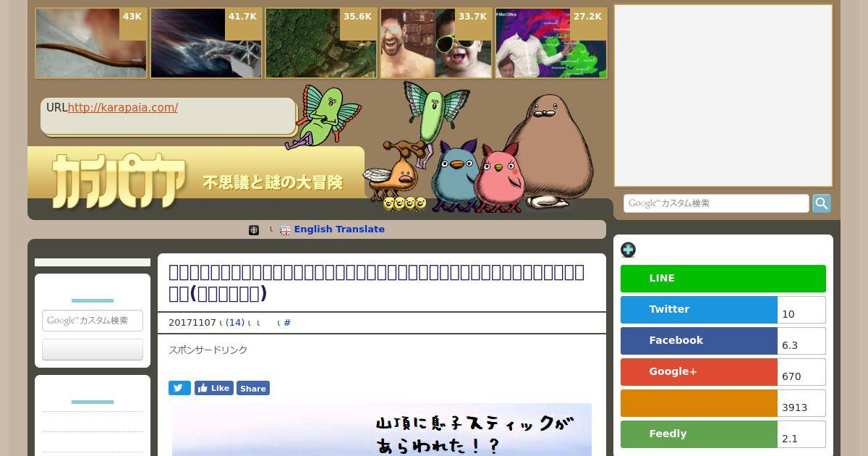Click the small Twitter bird tweet icon
868x456 pixels.
[180, 388]
